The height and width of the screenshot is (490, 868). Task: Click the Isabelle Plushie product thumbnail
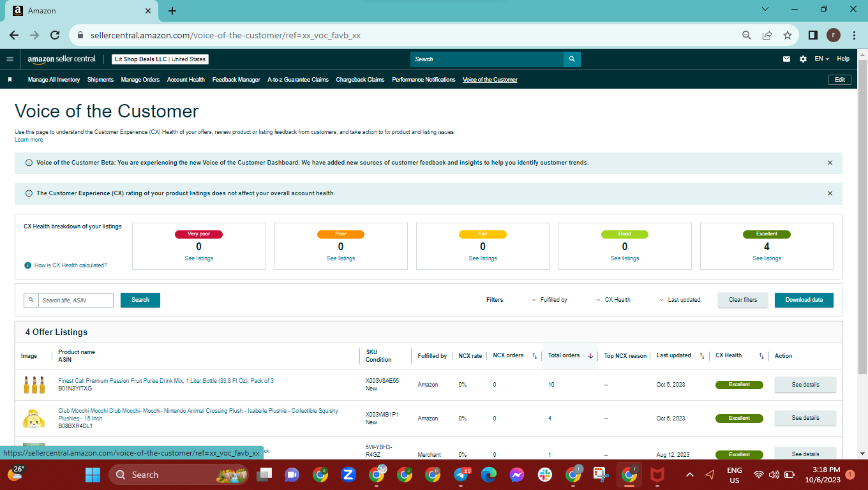34,418
